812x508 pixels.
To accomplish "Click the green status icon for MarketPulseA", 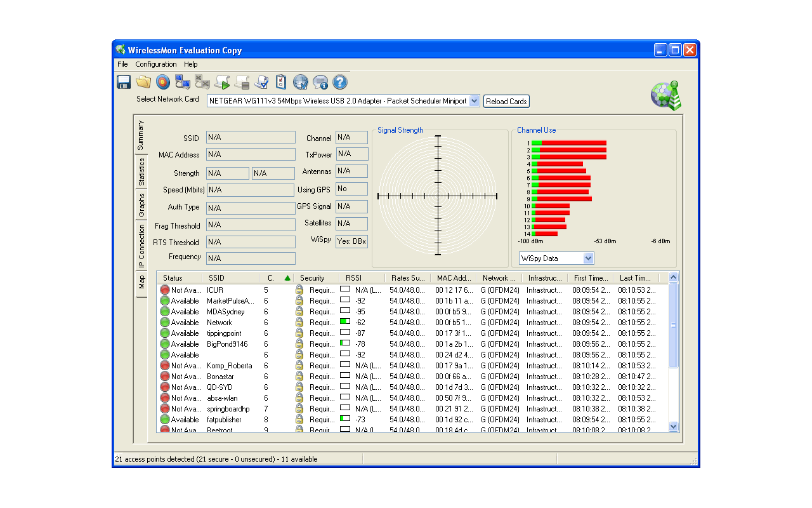I will [165, 301].
